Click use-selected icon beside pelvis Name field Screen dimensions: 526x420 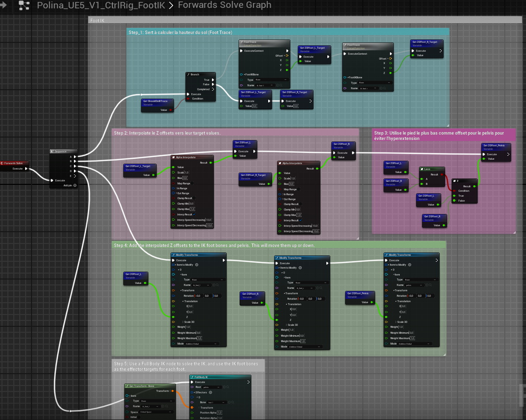coord(427,285)
